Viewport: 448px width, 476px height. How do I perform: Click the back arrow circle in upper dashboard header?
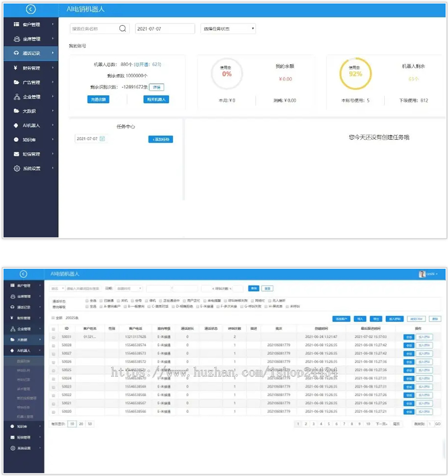coord(31,10)
